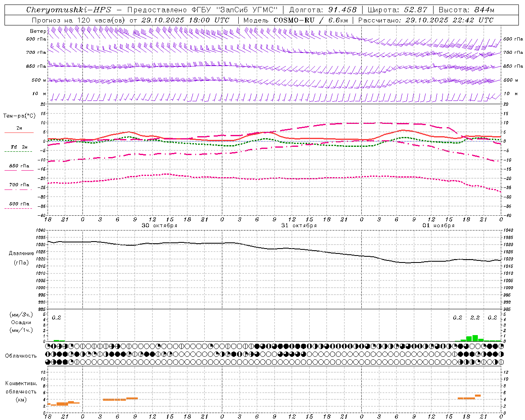Click the tallest green precipitation bar
Viewport: 525px width, 420px height.
(x=475, y=338)
